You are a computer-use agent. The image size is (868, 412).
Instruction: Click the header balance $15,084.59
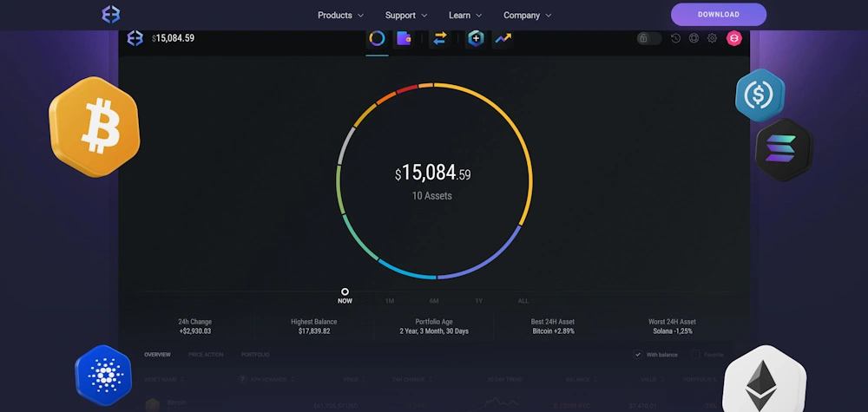[173, 38]
